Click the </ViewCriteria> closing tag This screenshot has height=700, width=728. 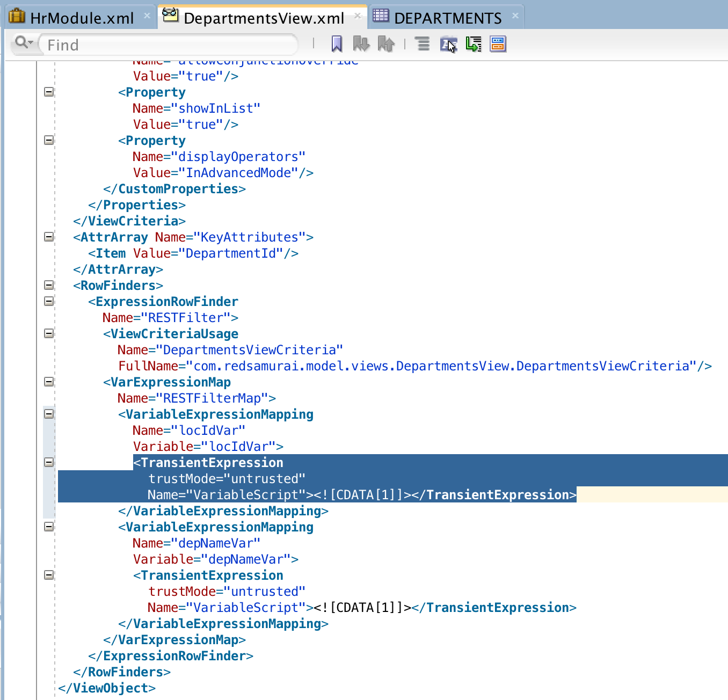coord(129,221)
